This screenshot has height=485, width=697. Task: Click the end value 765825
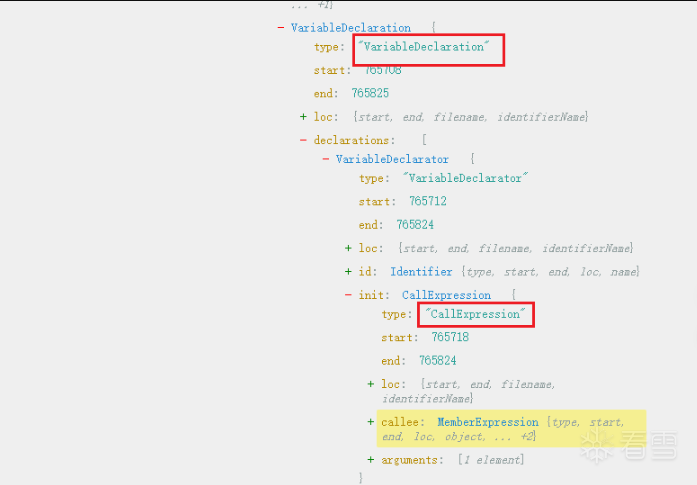[370, 93]
